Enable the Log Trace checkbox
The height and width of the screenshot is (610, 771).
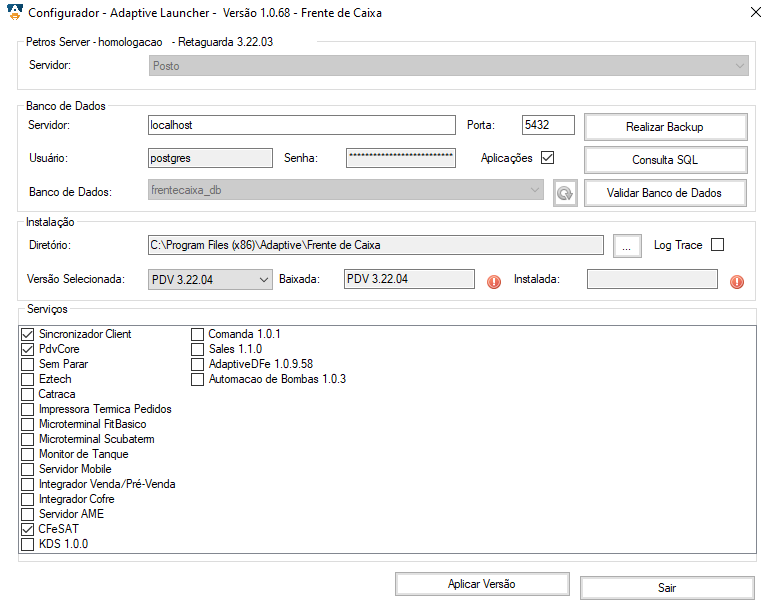pos(718,245)
